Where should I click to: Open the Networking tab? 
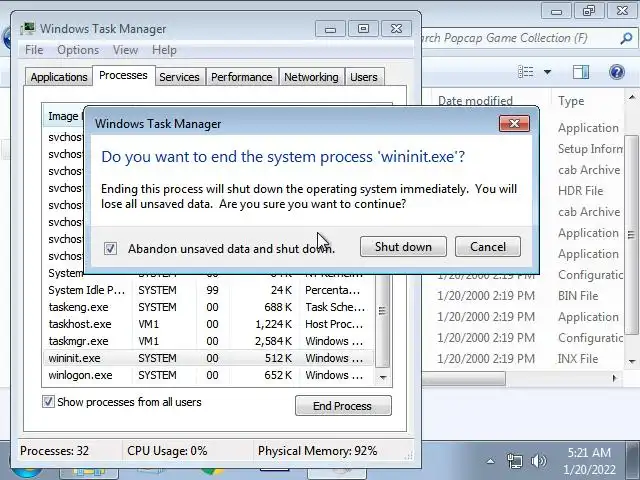(x=311, y=77)
